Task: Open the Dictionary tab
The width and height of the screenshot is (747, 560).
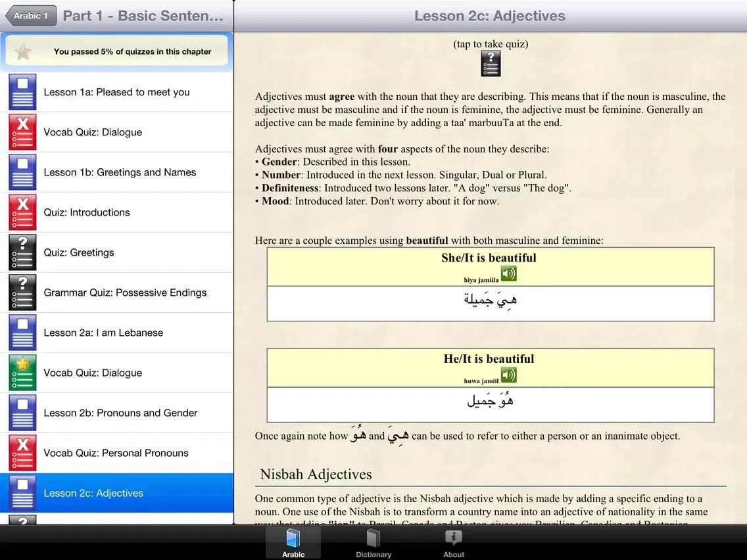Action: [x=373, y=543]
